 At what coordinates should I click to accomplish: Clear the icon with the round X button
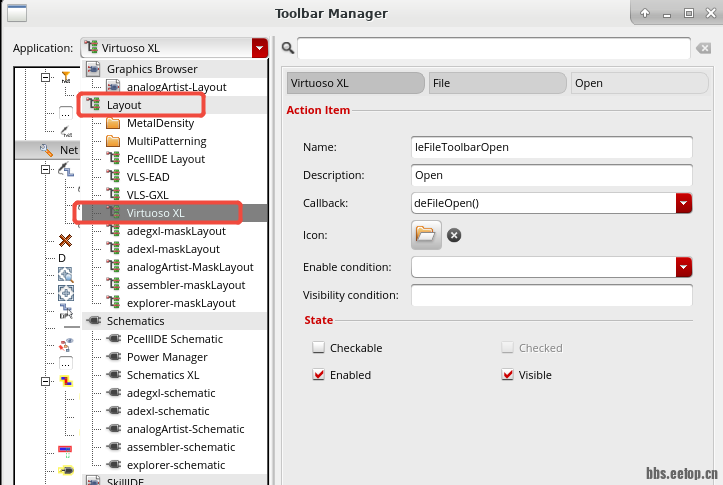click(453, 235)
